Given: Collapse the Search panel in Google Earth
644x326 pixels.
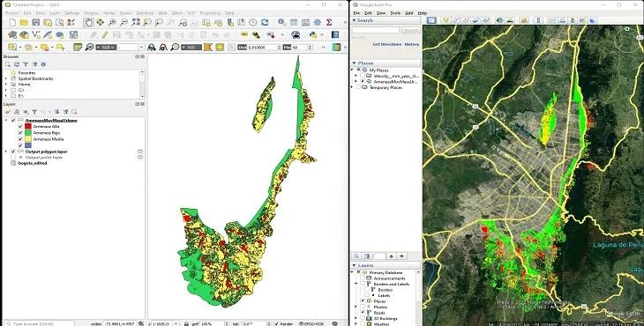Looking at the screenshot, I should pos(354,20).
